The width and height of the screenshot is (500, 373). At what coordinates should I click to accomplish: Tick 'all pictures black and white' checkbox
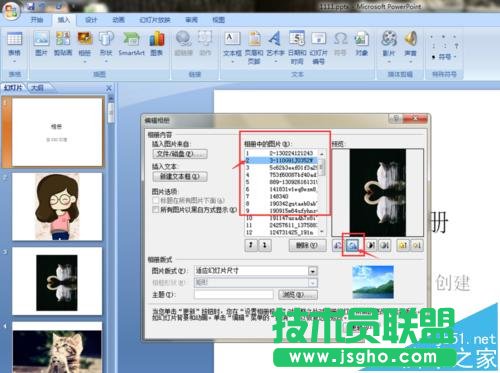tap(155, 210)
